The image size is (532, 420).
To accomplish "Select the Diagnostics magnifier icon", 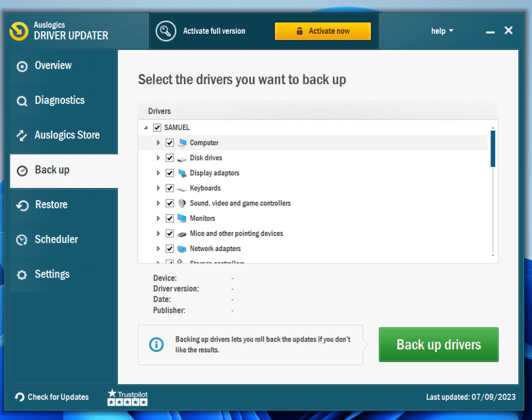I will click(x=22, y=100).
